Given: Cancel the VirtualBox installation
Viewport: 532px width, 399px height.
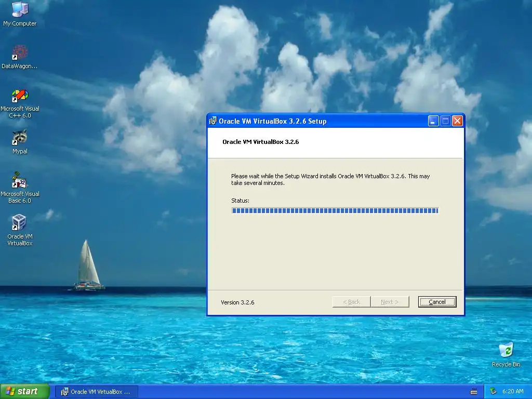Looking at the screenshot, I should coord(437,302).
